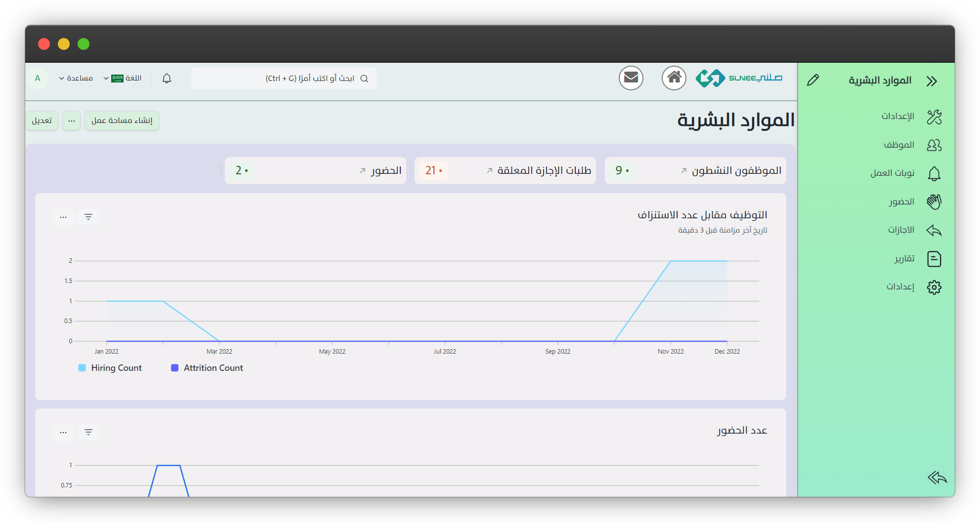
Task: Expand the مساعدة help dropdown
Action: click(x=76, y=79)
